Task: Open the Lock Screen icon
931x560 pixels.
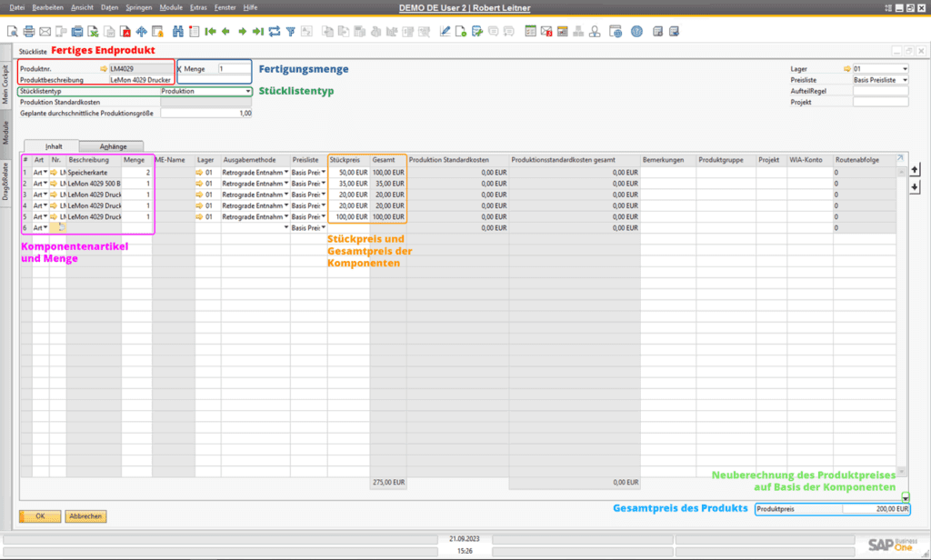Action: pos(157,32)
